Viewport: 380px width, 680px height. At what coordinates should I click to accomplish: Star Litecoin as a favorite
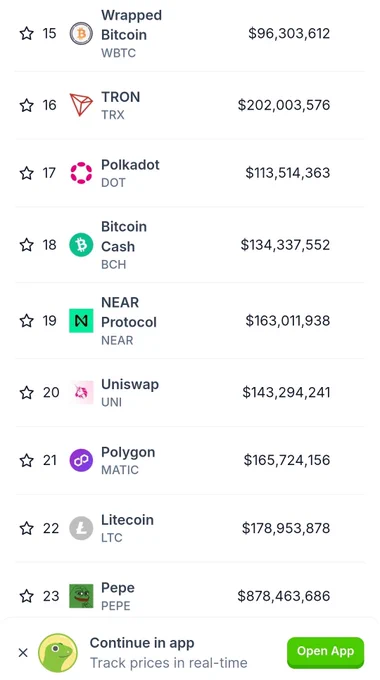(26, 528)
